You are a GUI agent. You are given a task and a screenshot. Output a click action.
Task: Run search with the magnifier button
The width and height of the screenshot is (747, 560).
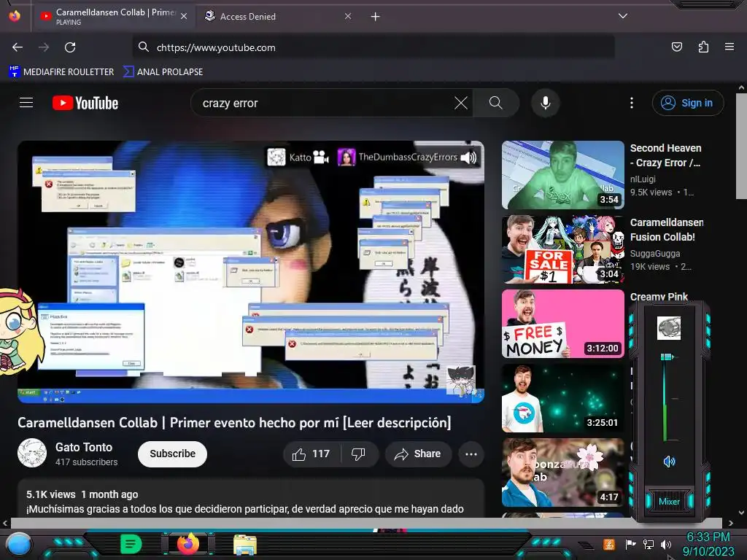pos(496,103)
